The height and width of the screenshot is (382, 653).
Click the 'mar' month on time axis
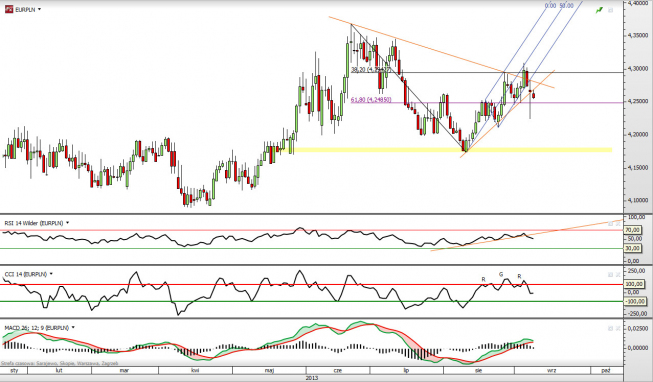click(x=124, y=370)
